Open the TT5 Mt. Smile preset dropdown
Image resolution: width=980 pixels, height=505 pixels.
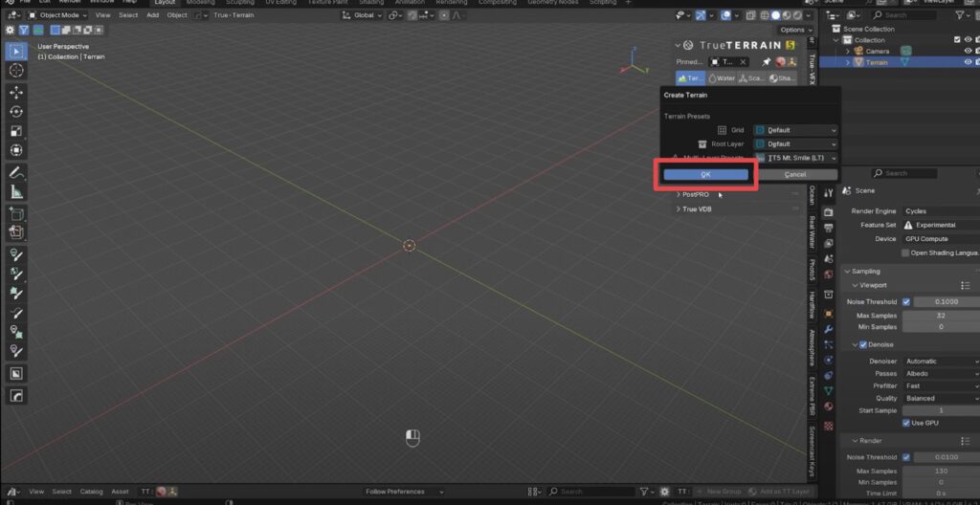tap(795, 158)
